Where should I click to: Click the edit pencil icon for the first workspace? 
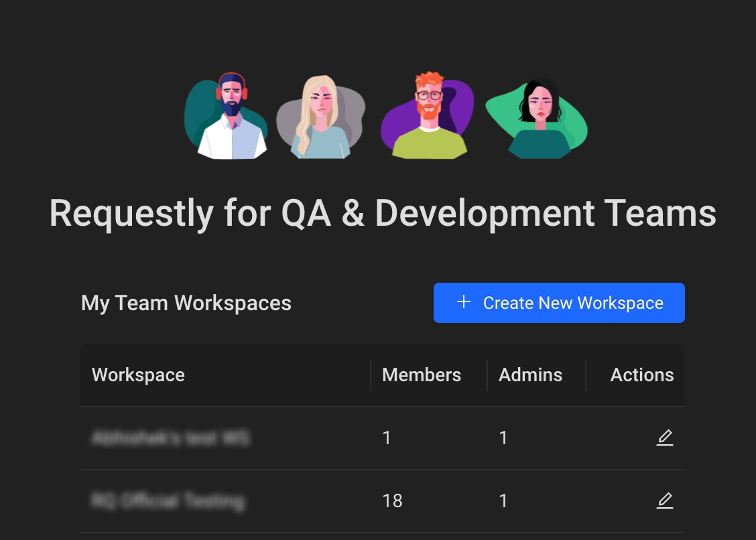point(664,438)
